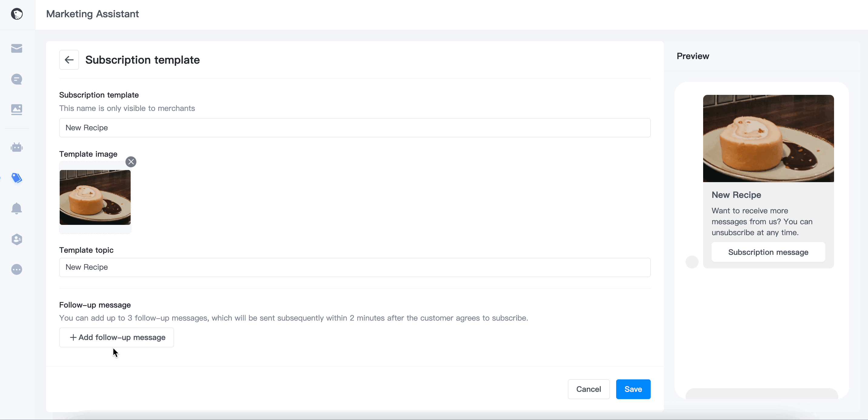Click the Subscription message preview button
Image resolution: width=868 pixels, height=420 pixels.
[x=768, y=252]
